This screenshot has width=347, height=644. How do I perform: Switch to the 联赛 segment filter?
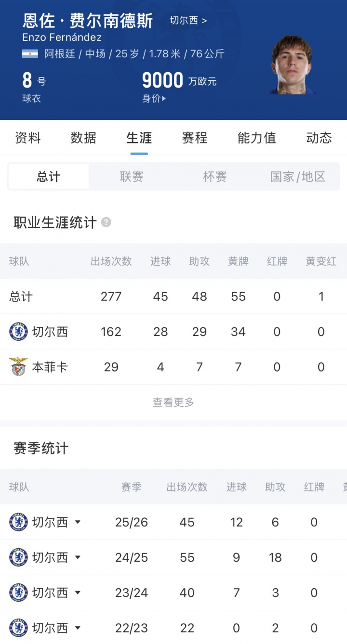click(132, 177)
